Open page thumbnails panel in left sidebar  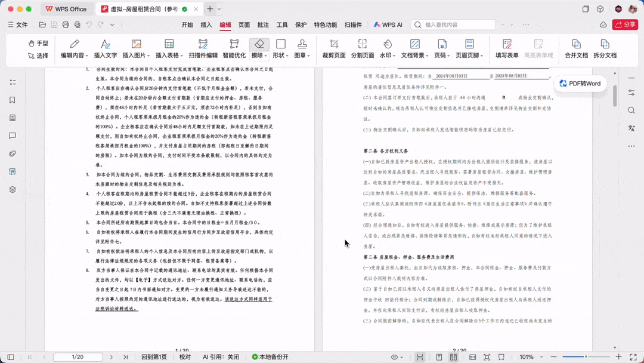pos(13,118)
